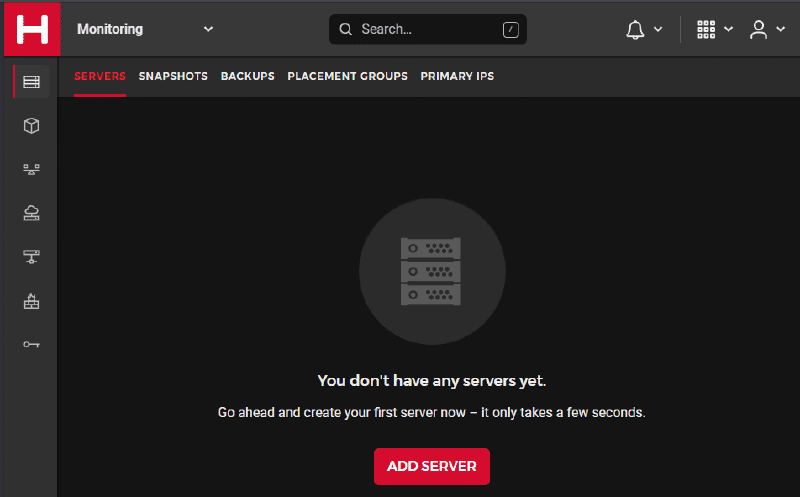Expand the apps grid menu
Viewport: 800px width, 497px height.
(x=714, y=30)
